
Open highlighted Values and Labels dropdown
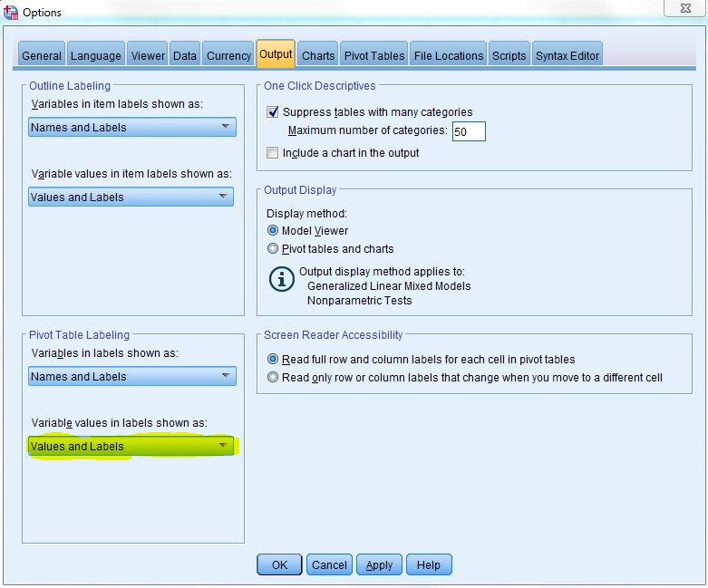(132, 447)
